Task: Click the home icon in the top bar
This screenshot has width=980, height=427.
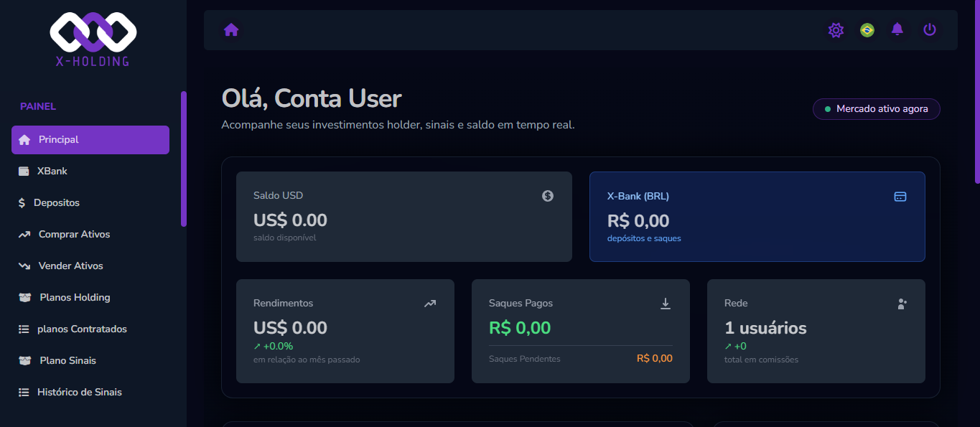Action: click(x=230, y=30)
